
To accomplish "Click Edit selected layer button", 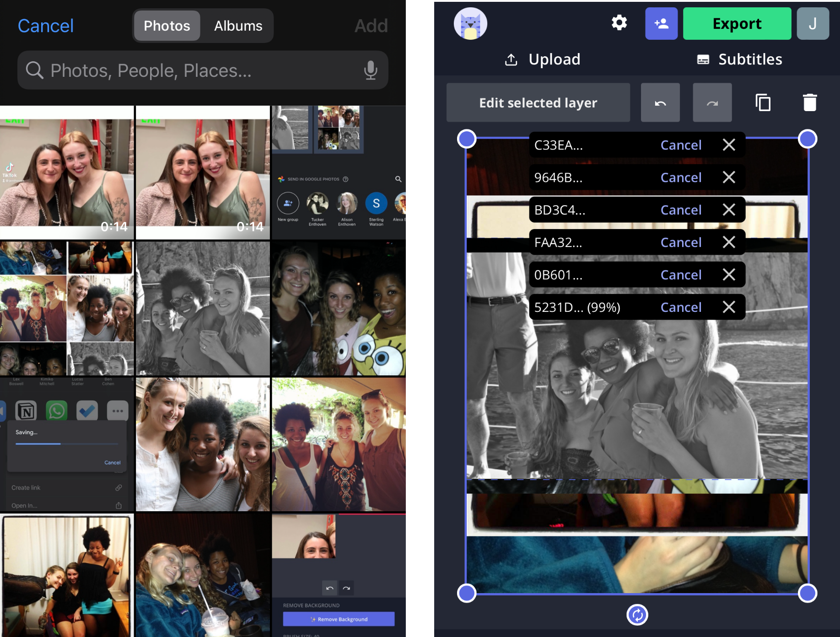I will pyautogui.click(x=538, y=103).
